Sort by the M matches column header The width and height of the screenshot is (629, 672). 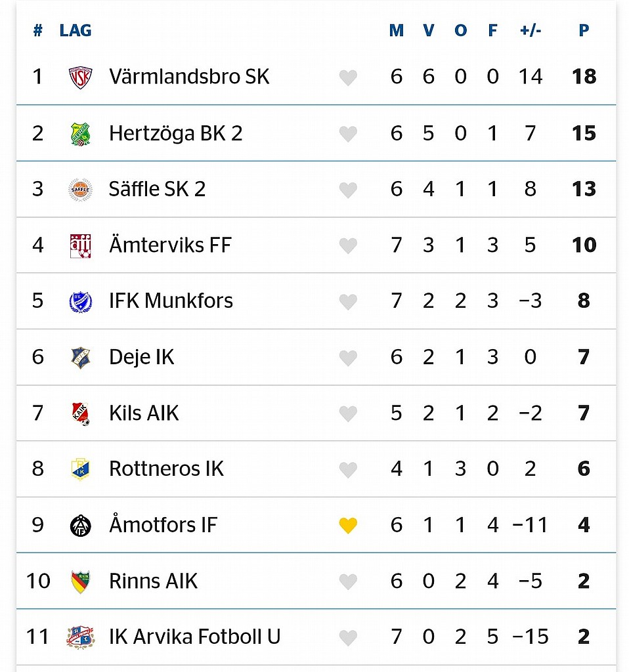click(396, 30)
